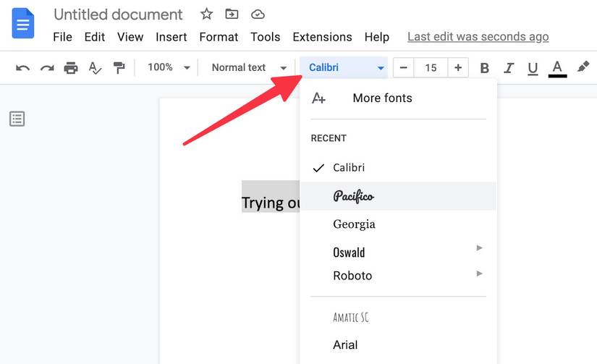Select the checked Calibri font
Screen dimensions: 597x364
[398, 168]
